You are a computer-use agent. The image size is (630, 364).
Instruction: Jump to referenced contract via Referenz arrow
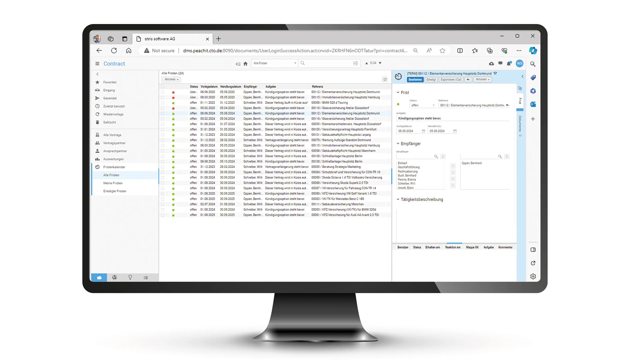[507, 105]
